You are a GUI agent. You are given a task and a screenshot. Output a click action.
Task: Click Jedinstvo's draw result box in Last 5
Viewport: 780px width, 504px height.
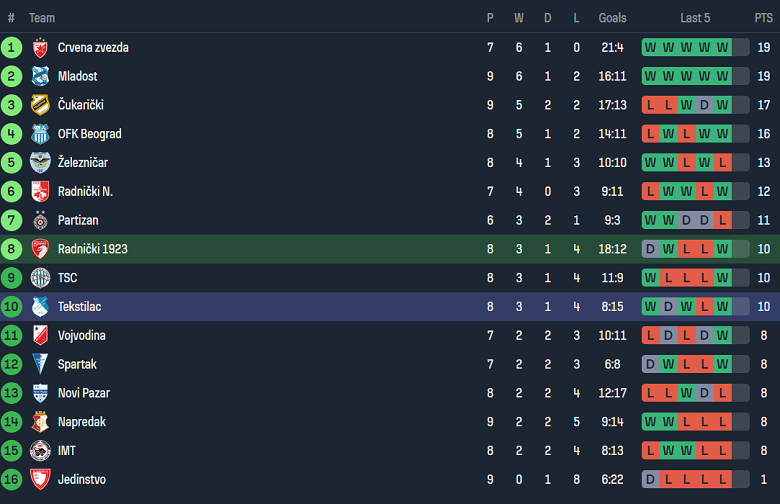[651, 479]
